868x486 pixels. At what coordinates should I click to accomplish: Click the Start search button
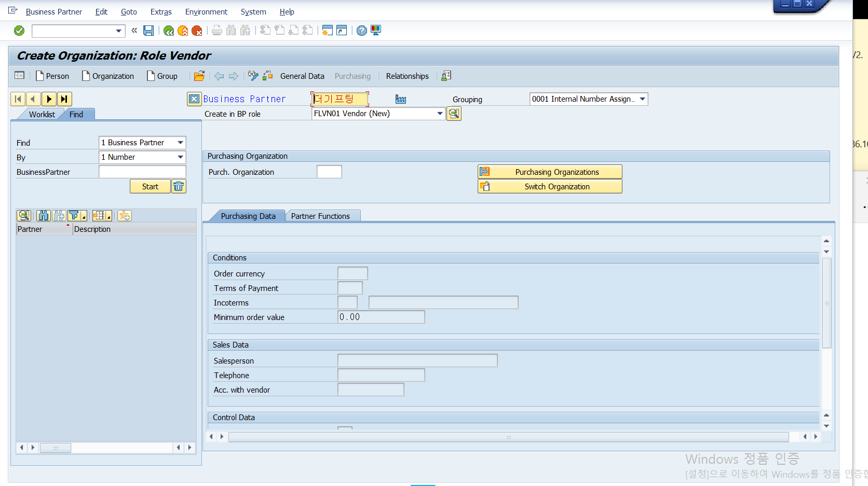pos(150,186)
